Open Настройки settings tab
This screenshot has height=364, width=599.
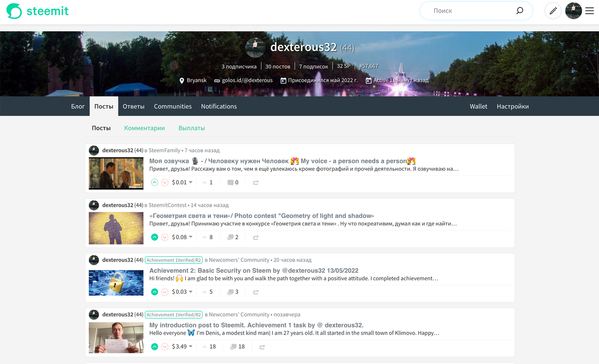pyautogui.click(x=513, y=106)
